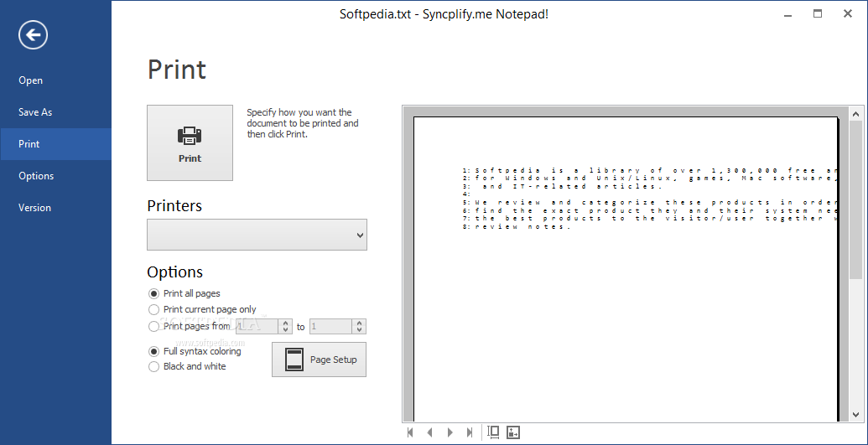Go to next preview page
868x445 pixels.
pos(450,432)
